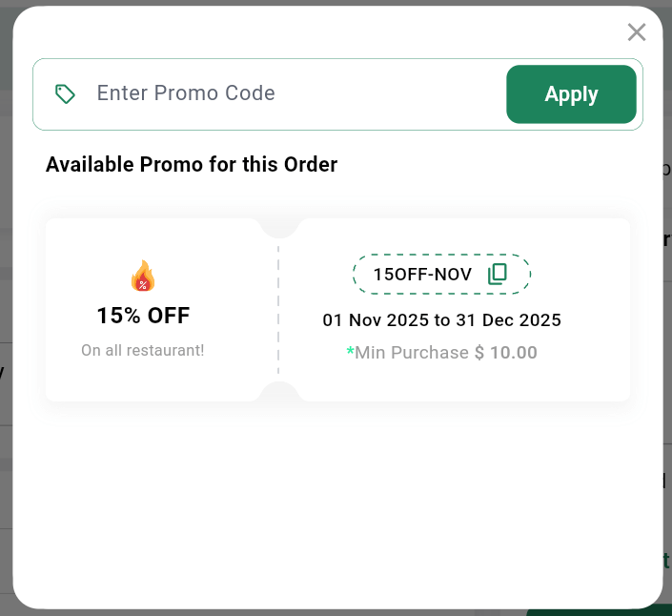Click "Available Promo for this Order" heading
This screenshot has height=616, width=672.
click(192, 165)
